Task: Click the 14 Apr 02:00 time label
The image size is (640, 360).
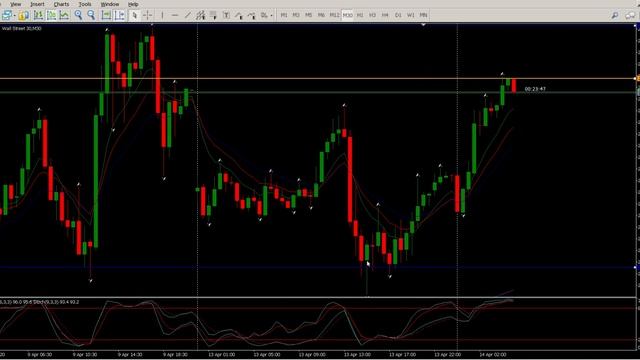Action: coord(493,355)
